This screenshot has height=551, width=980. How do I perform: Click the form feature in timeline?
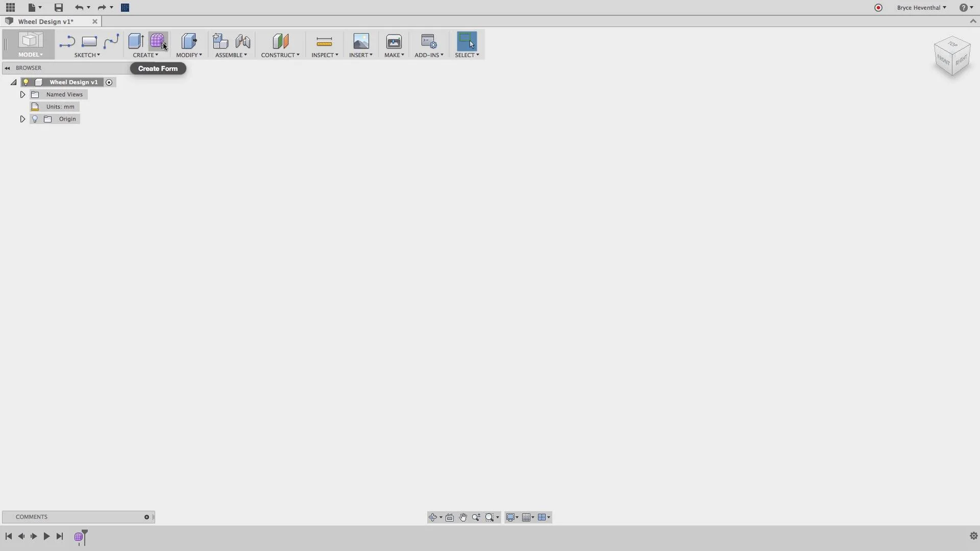coord(79,537)
